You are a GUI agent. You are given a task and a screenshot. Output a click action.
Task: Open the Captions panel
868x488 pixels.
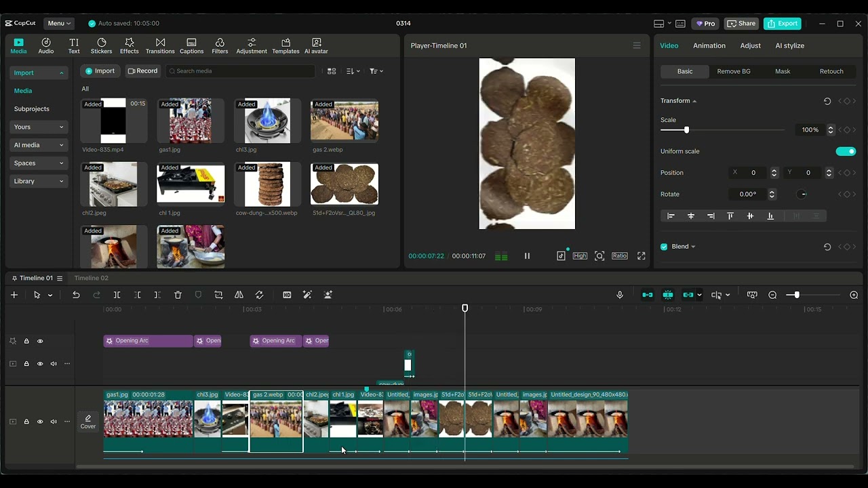191,46
